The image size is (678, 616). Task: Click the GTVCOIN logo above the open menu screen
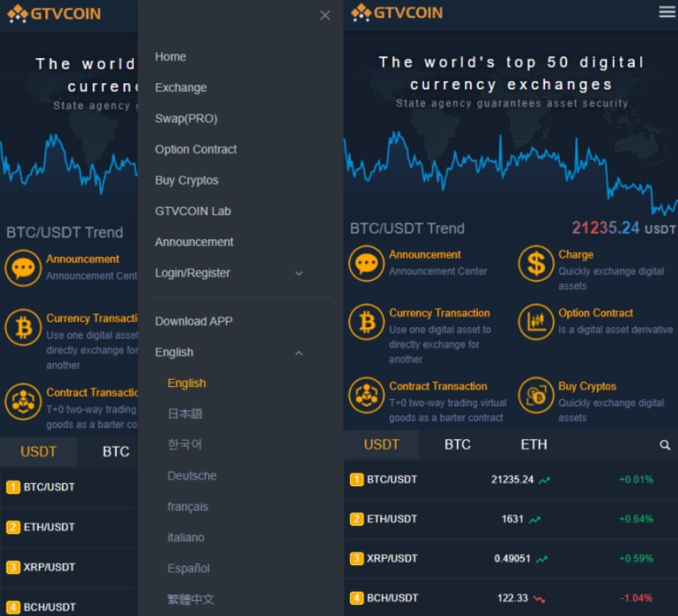click(54, 14)
